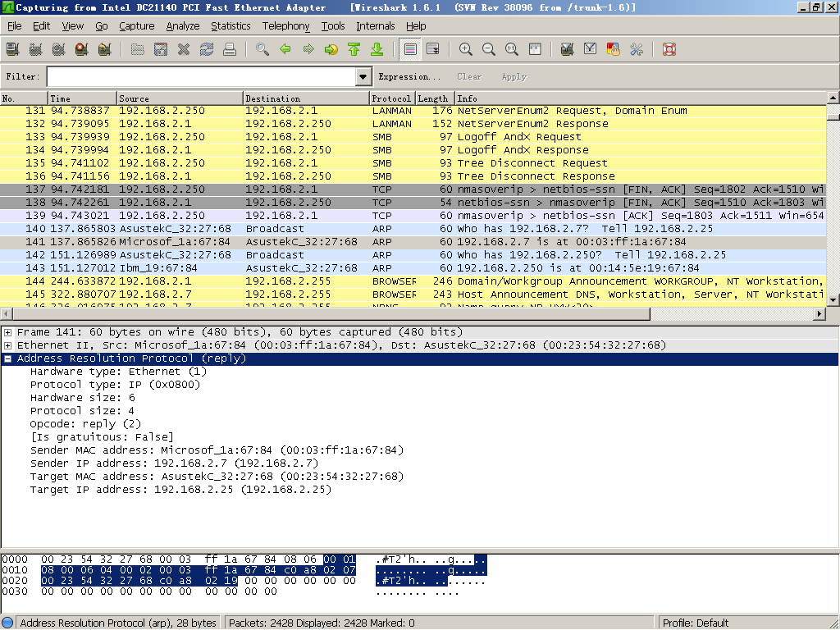Screen dimensions: 840x630
Task: Jump to last packet icon
Action: 377,49
